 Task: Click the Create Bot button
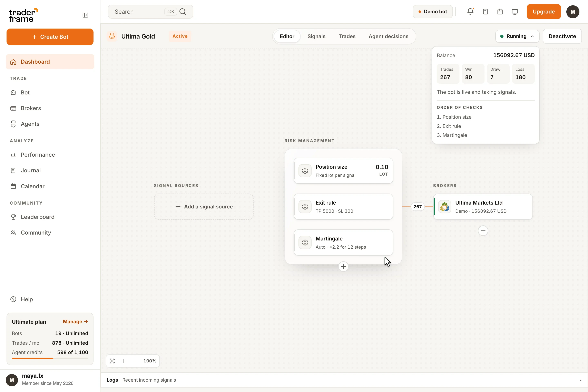click(50, 37)
